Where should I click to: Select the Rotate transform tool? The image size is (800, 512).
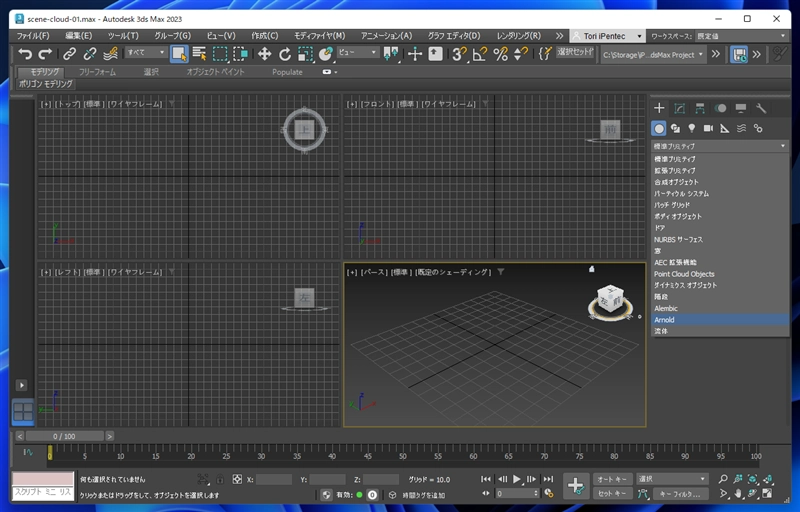coord(285,54)
